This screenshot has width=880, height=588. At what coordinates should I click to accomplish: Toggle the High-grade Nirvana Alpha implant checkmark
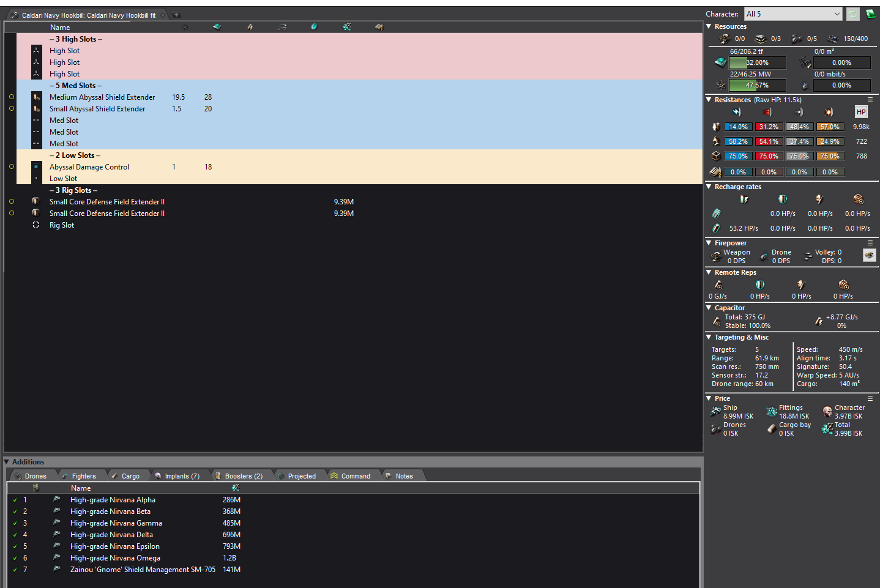point(15,500)
